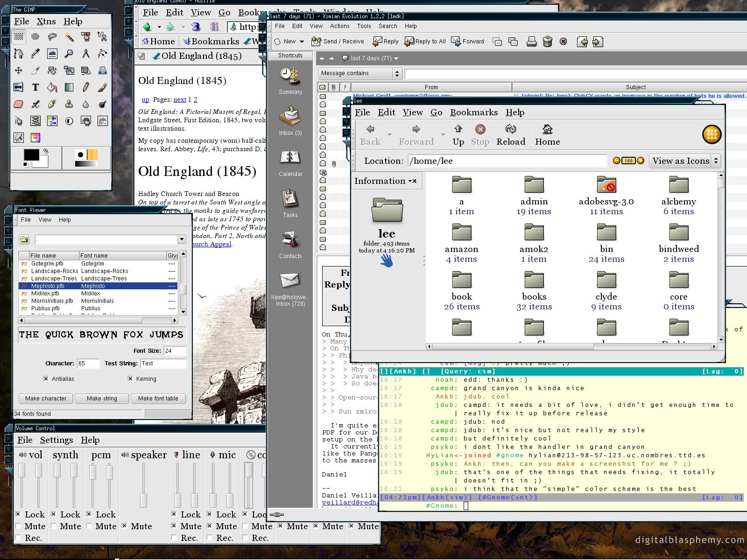Image resolution: width=747 pixels, height=560 pixels.
Task: Open the Font Viewer directory combo dropdown
Action: point(182,239)
